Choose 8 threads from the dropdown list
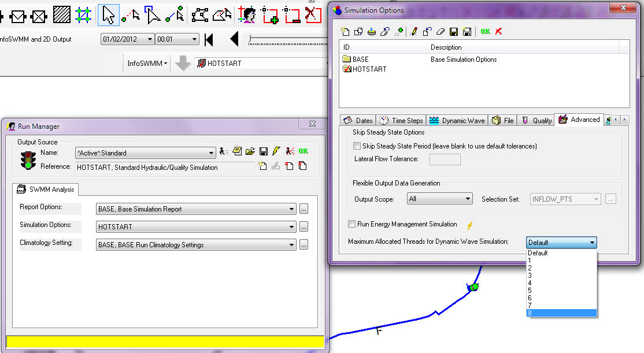Viewport: 644px width, 353px height. pyautogui.click(x=561, y=313)
